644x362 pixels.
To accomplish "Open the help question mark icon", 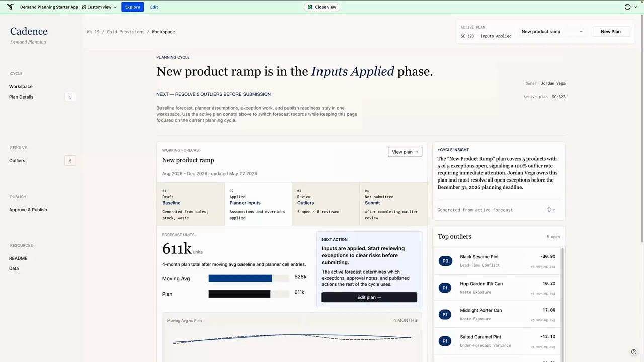I will (634, 352).
